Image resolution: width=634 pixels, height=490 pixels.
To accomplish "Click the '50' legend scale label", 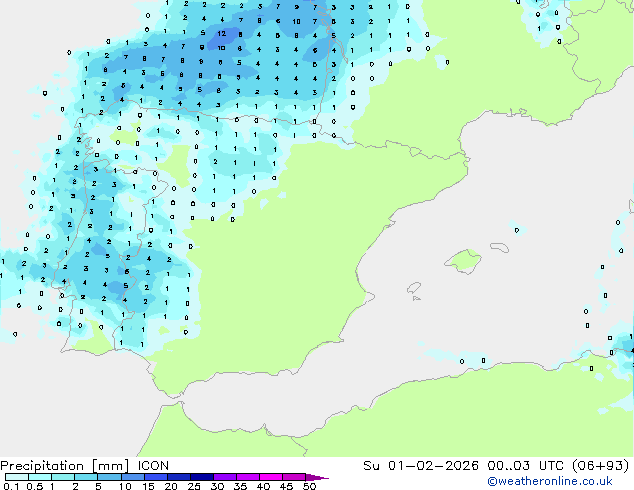I will coord(309,486).
